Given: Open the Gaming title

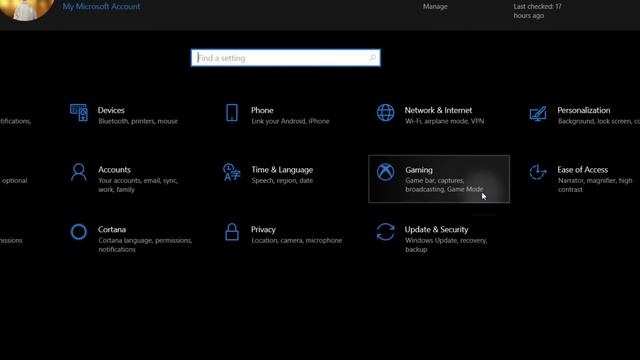Looking at the screenshot, I should (419, 170).
